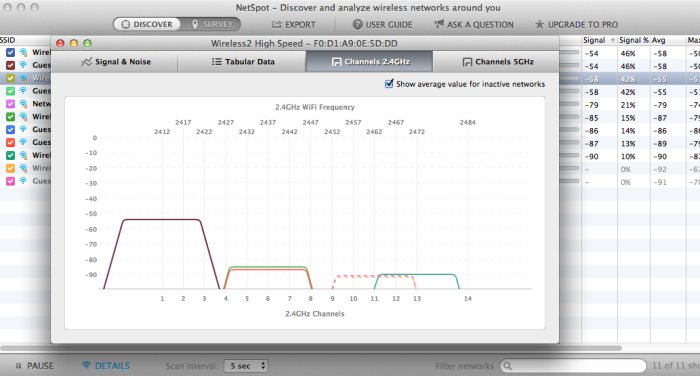
Task: Click the -92 average value cell
Action: point(660,170)
